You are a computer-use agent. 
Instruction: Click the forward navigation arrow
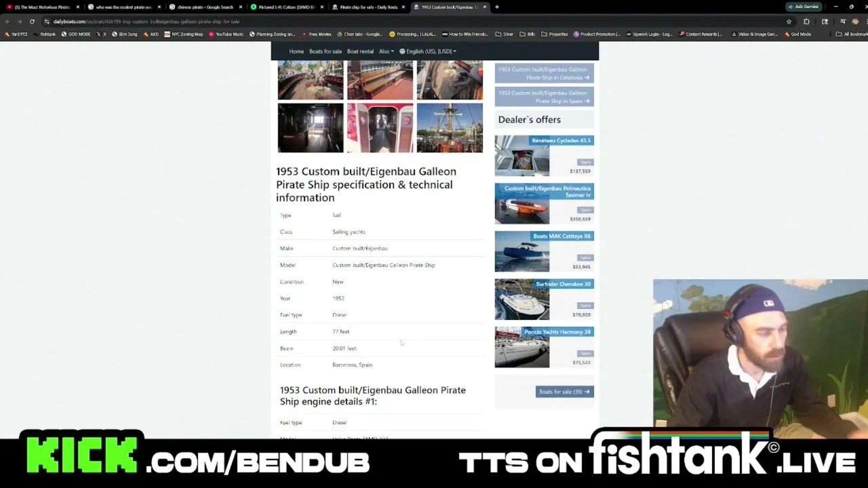click(20, 22)
